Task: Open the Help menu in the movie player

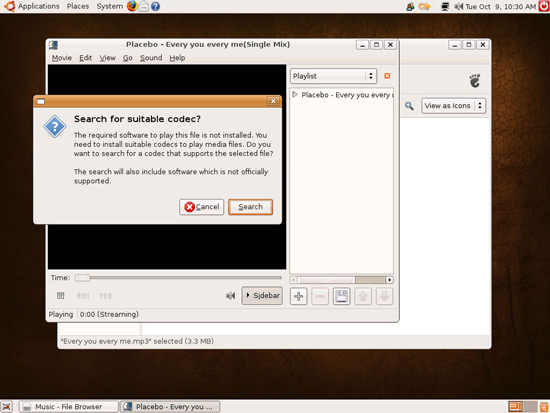Action: pyautogui.click(x=177, y=58)
